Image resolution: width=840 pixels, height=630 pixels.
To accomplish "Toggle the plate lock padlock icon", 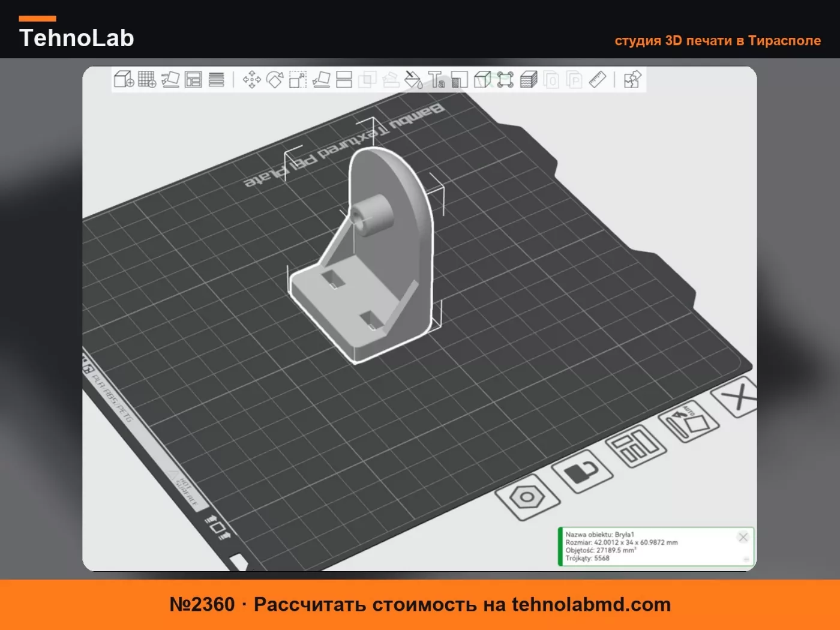I will 582,472.
